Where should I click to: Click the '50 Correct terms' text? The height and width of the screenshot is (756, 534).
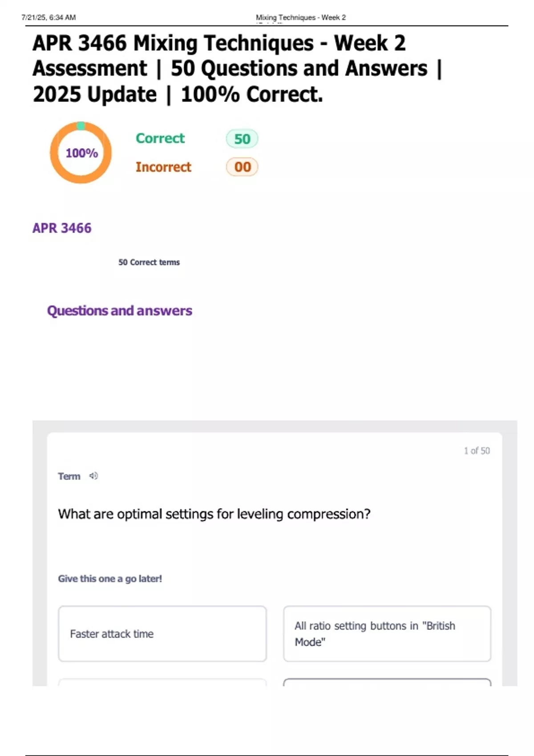point(149,262)
